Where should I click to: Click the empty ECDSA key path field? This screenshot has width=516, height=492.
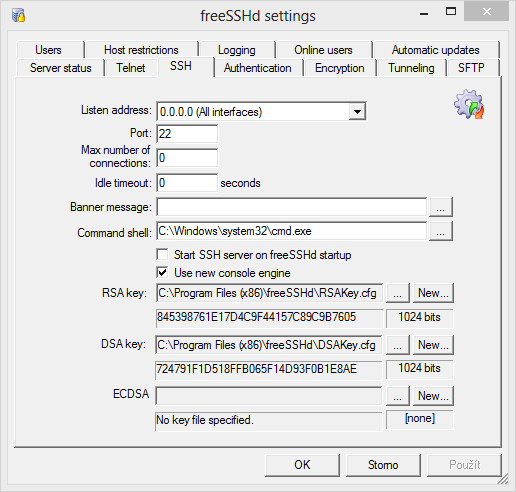269,396
